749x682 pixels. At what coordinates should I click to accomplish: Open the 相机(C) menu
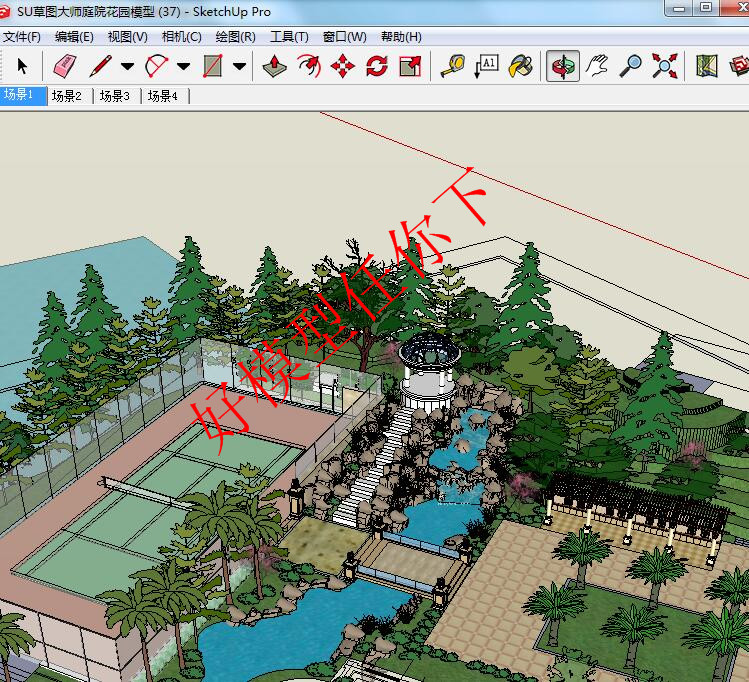coord(182,37)
